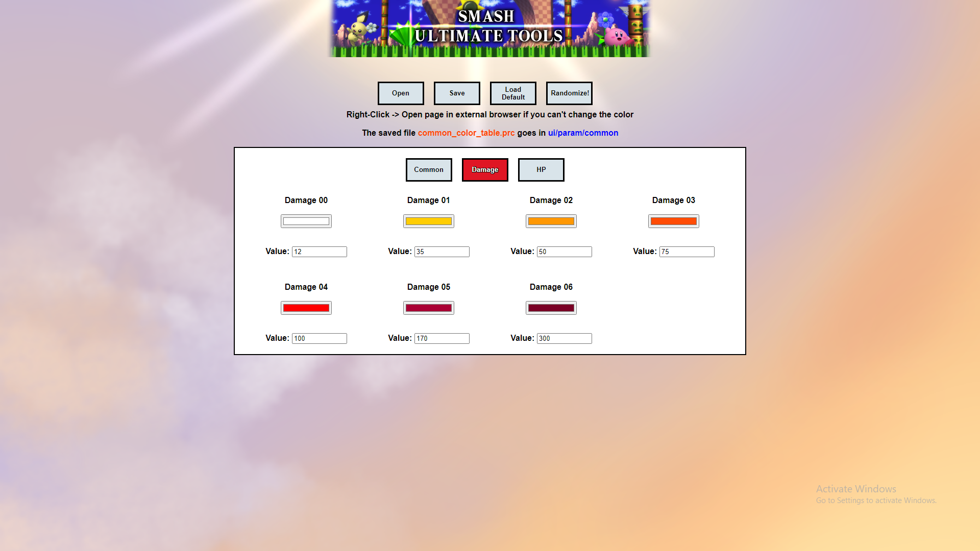Screen dimensions: 980x551
Task: Click the Damage 04 red color swatch
Action: pyautogui.click(x=306, y=308)
